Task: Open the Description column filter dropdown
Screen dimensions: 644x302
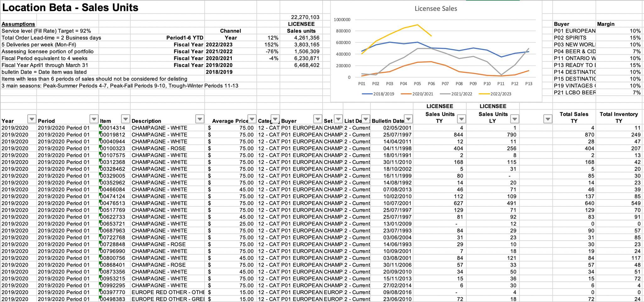Action: pyautogui.click(x=200, y=119)
